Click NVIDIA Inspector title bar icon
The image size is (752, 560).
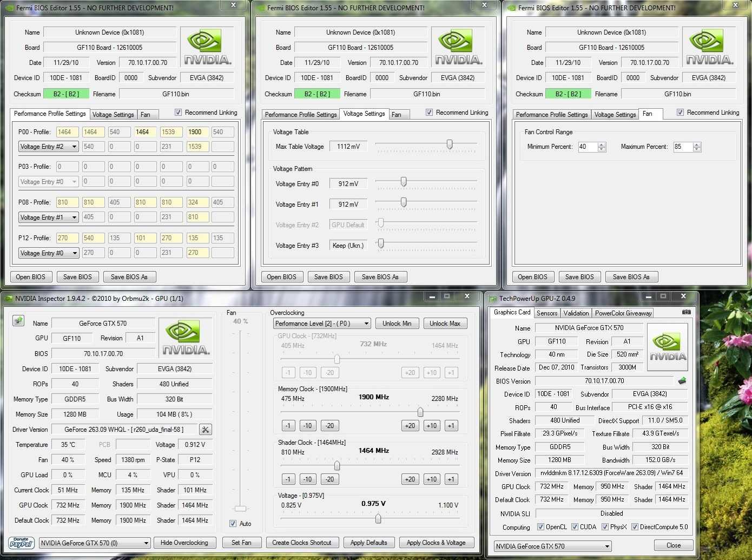point(8,298)
